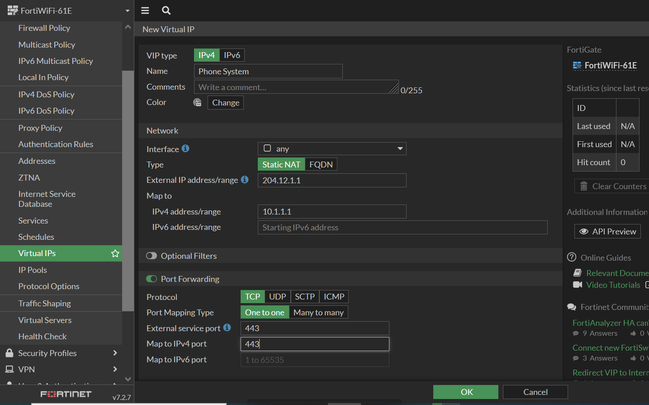Image resolution: width=649 pixels, height=405 pixels.
Task: Open Firewall Policy in the sidebar
Action: 44,29
